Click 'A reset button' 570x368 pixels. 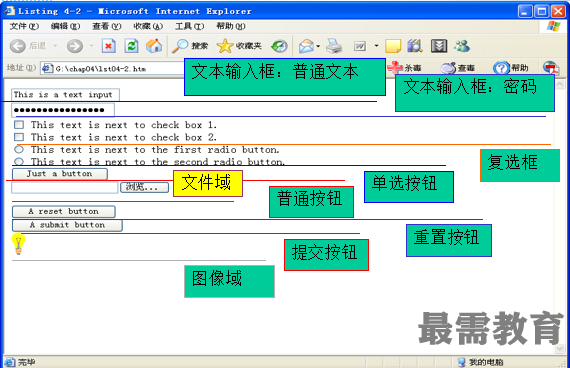[x=64, y=211]
